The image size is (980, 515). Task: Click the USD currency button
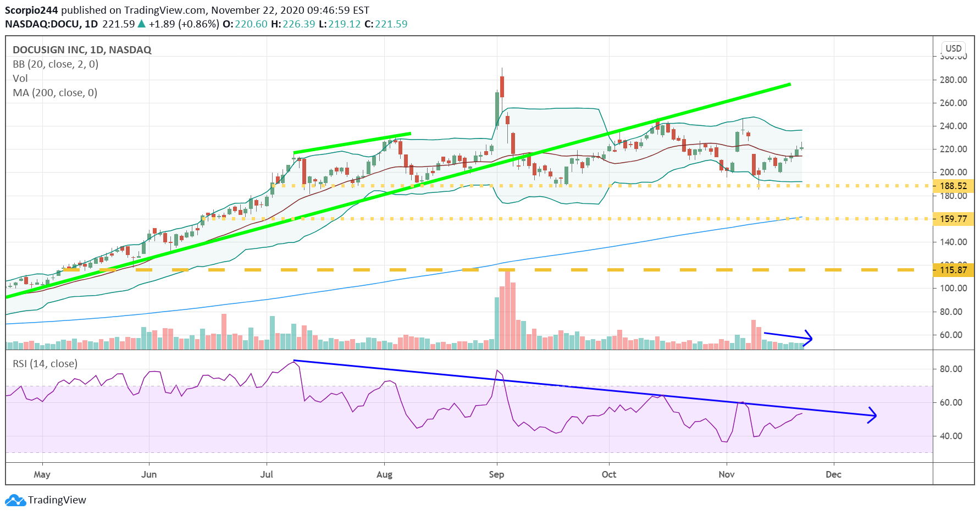pyautogui.click(x=954, y=48)
